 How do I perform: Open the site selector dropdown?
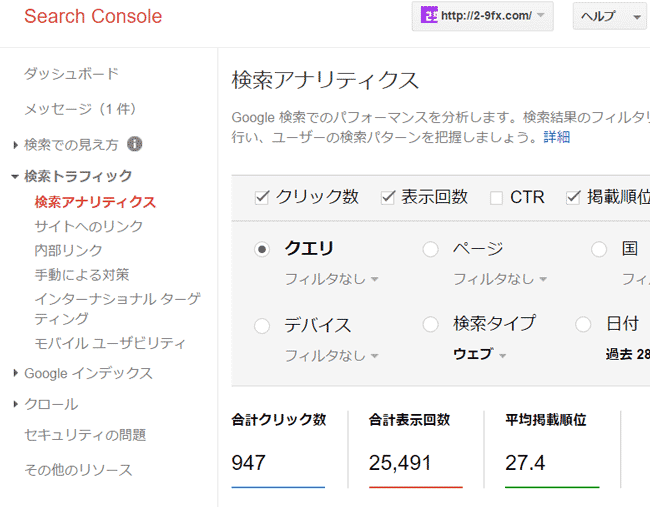click(483, 16)
